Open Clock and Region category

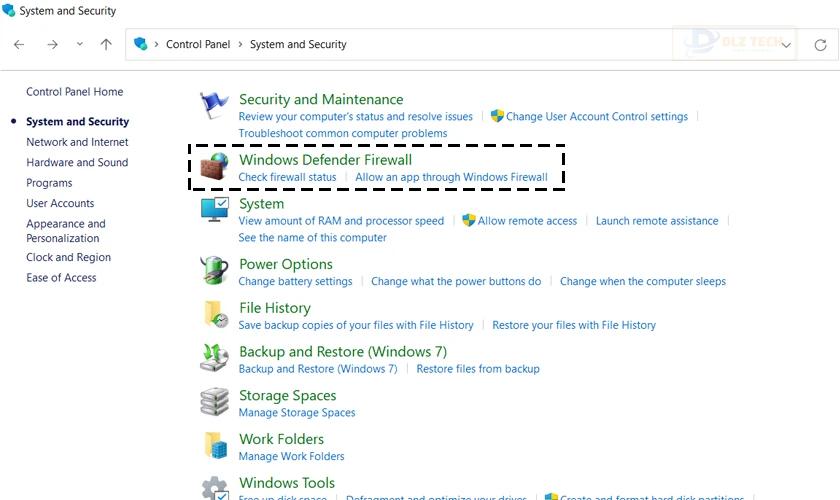coord(69,257)
